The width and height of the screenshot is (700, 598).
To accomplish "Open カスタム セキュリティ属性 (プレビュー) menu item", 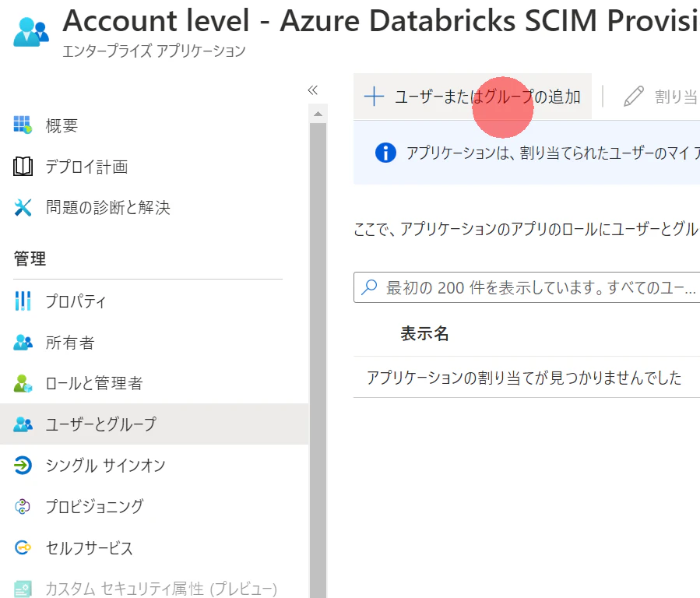I will (161, 589).
